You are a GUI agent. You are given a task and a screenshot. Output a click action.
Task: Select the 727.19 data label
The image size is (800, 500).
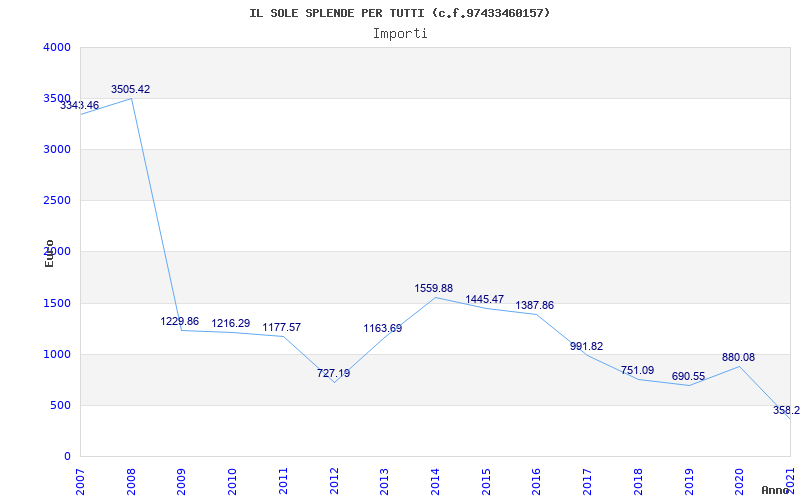(x=334, y=373)
